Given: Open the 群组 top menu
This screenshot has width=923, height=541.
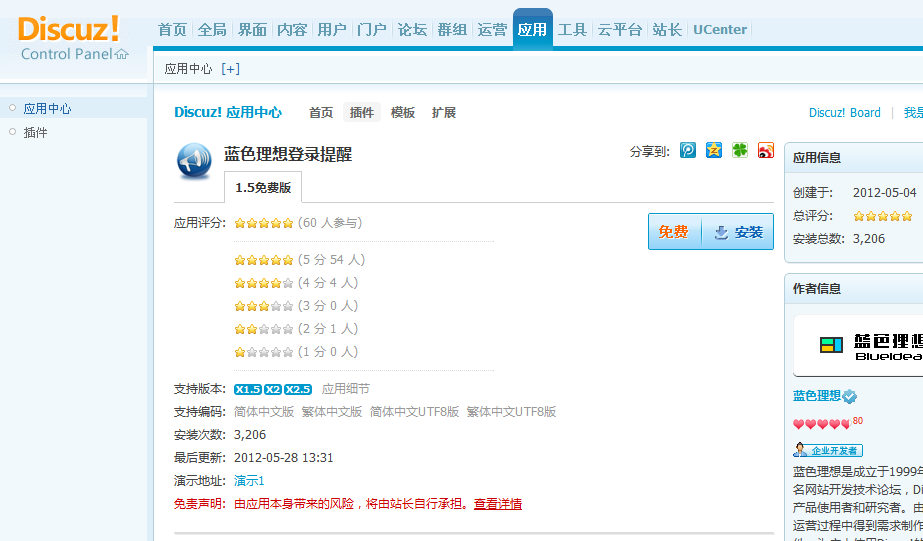Looking at the screenshot, I should click(x=452, y=29).
